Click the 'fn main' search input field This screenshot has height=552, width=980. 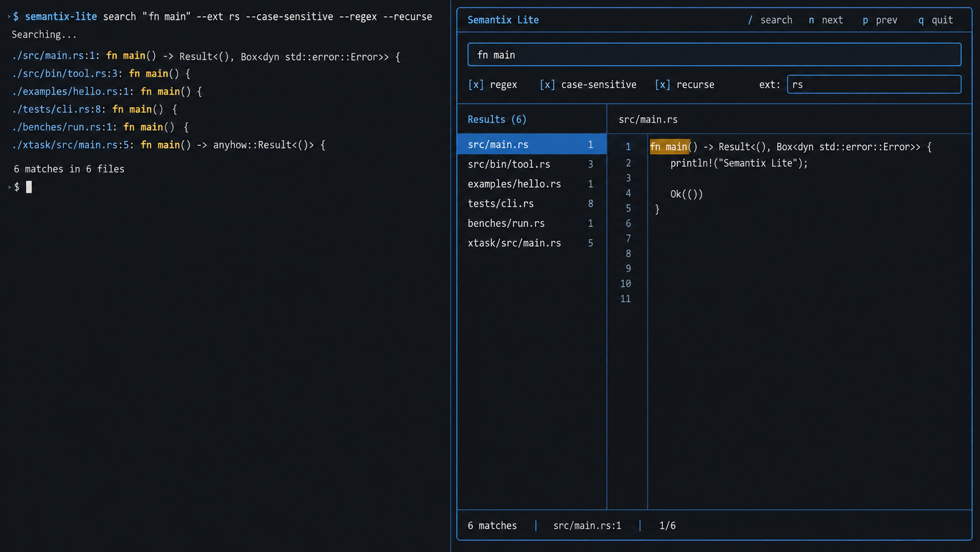click(714, 55)
